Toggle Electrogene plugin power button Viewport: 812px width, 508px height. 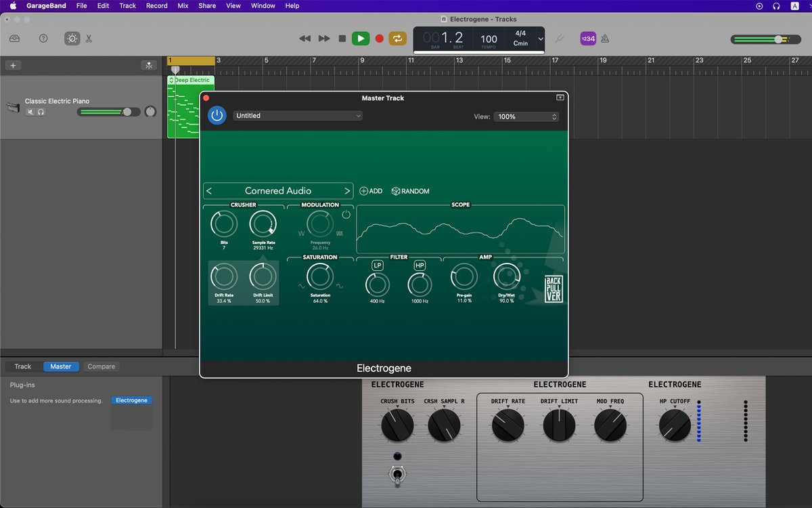pyautogui.click(x=217, y=115)
